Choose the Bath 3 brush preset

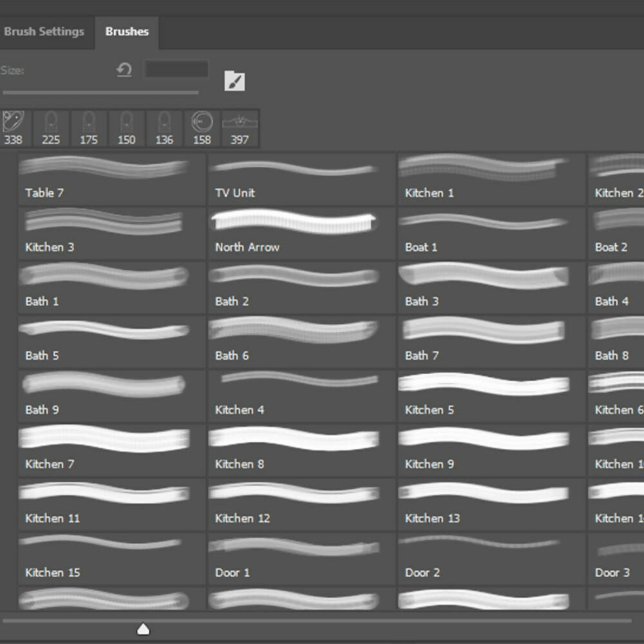click(x=491, y=287)
